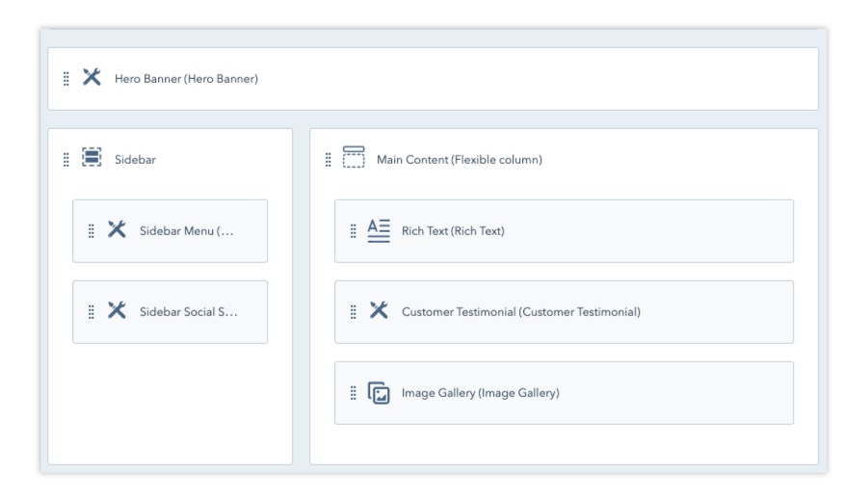This screenshot has height=502, width=868.
Task: Select the Sidebar group label
Action: tap(135, 160)
